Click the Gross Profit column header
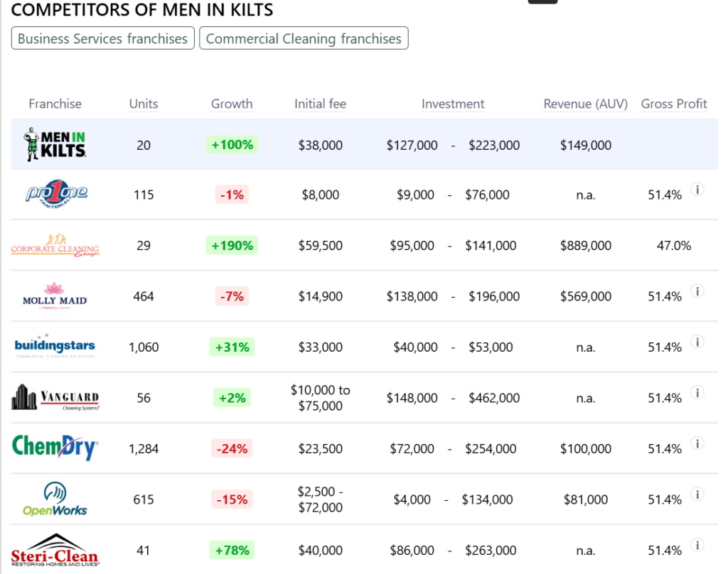Viewport: 728px width, 574px height. (x=674, y=104)
